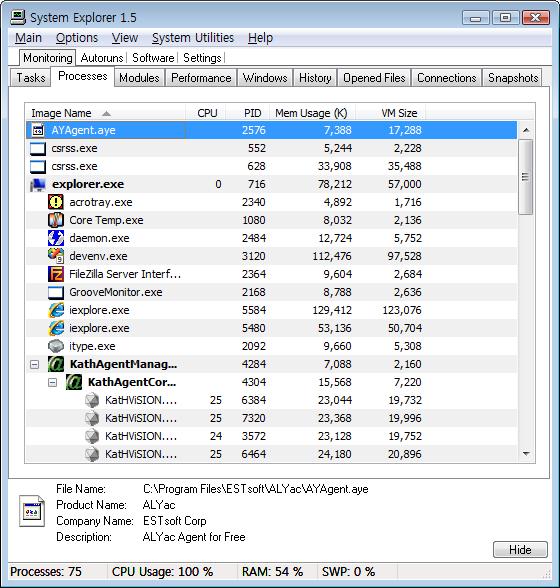Image resolution: width=560 pixels, height=588 pixels.
Task: Click the file icon in details panel
Action: click(32, 512)
